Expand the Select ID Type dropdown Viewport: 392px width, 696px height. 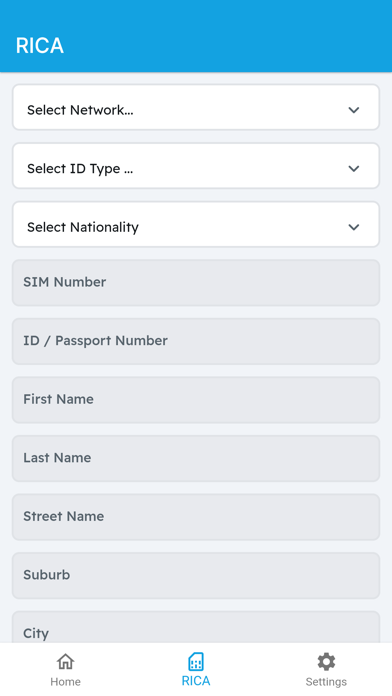[x=196, y=166]
